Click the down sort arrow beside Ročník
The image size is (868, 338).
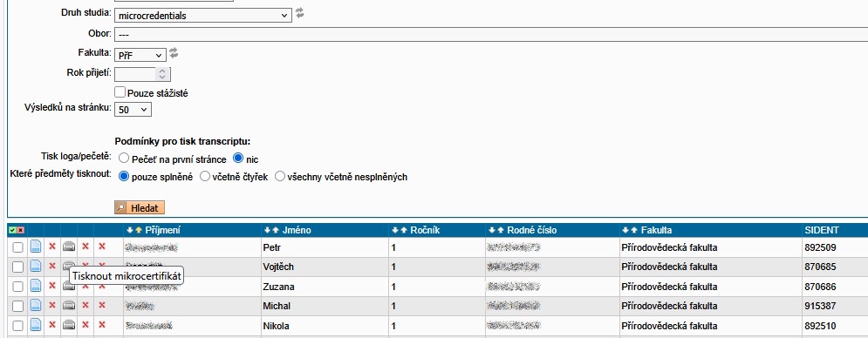(x=395, y=230)
